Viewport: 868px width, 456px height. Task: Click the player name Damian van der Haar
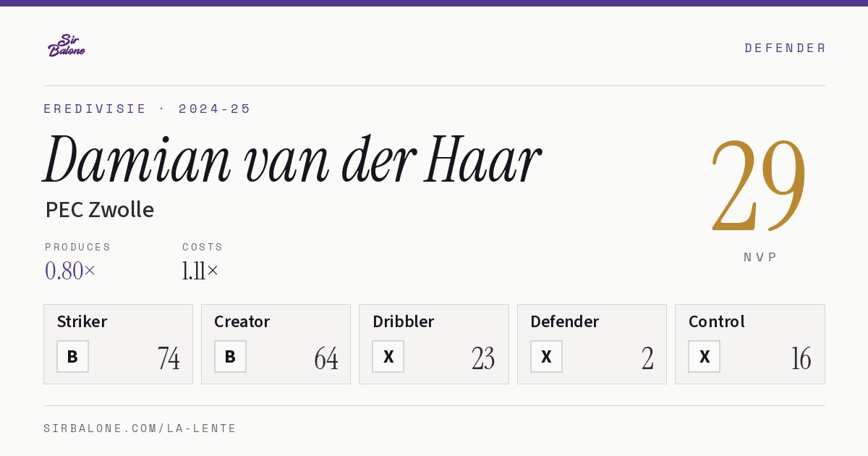click(292, 160)
